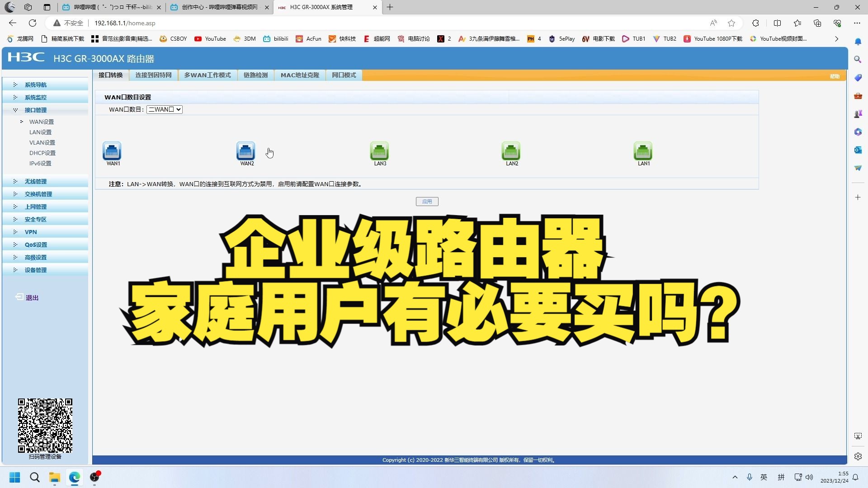868x488 pixels.
Task: Toggle the split screen icon
Action: click(x=778, y=23)
